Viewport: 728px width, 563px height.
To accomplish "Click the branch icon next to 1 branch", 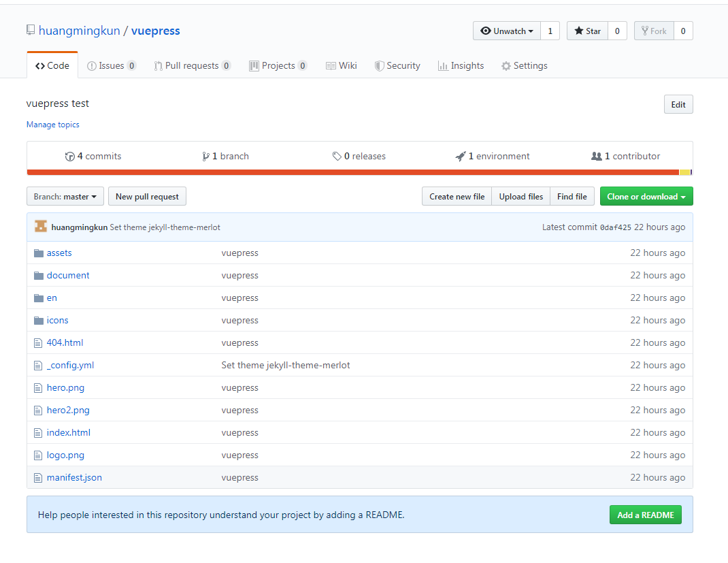I will [205, 157].
